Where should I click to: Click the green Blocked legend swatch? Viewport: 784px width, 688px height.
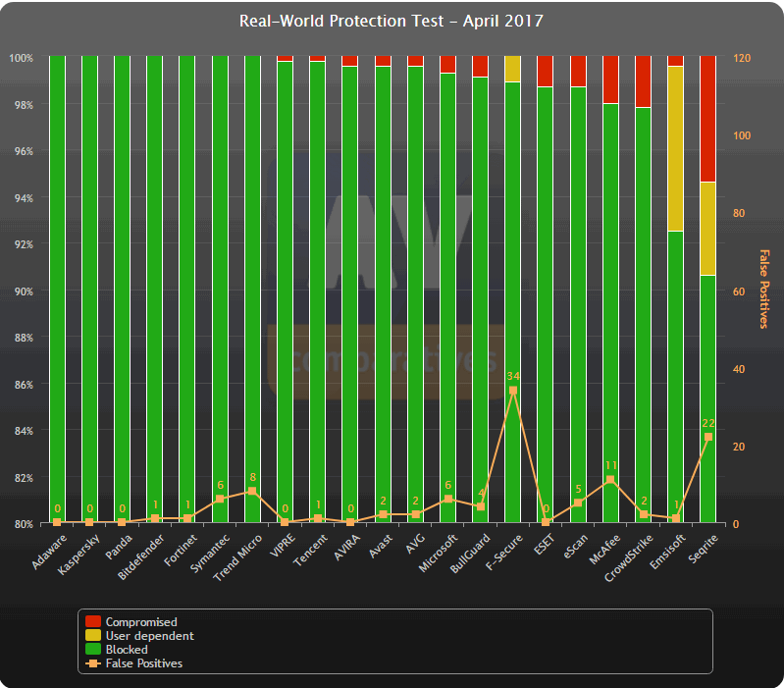coord(93,649)
